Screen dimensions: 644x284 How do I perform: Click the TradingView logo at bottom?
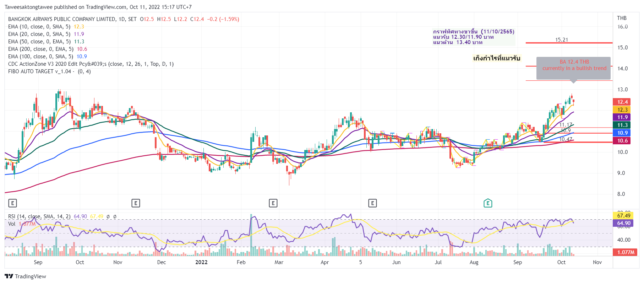25,276
